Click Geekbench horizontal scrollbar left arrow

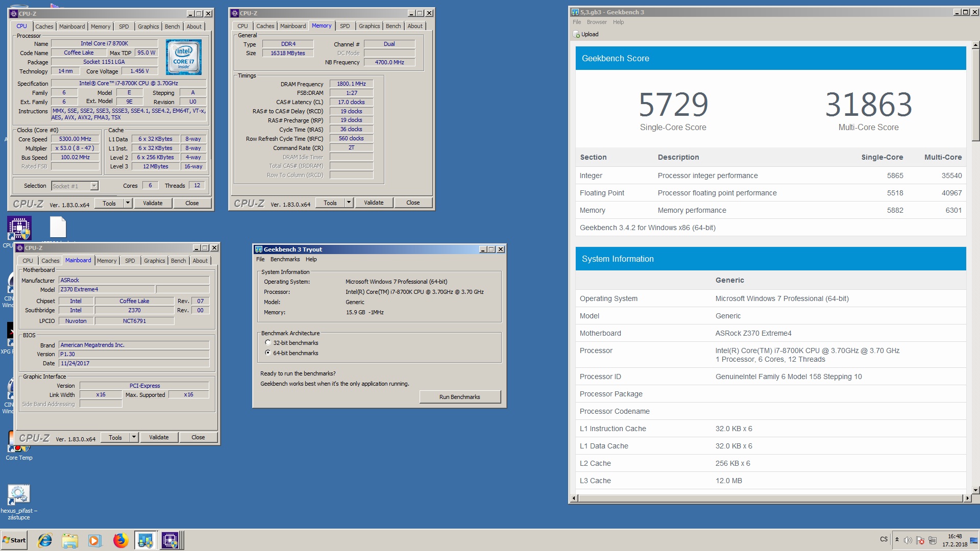pyautogui.click(x=574, y=498)
